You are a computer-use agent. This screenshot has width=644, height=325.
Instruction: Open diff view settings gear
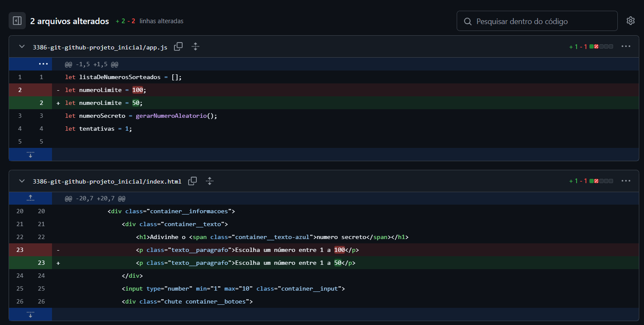(x=630, y=21)
